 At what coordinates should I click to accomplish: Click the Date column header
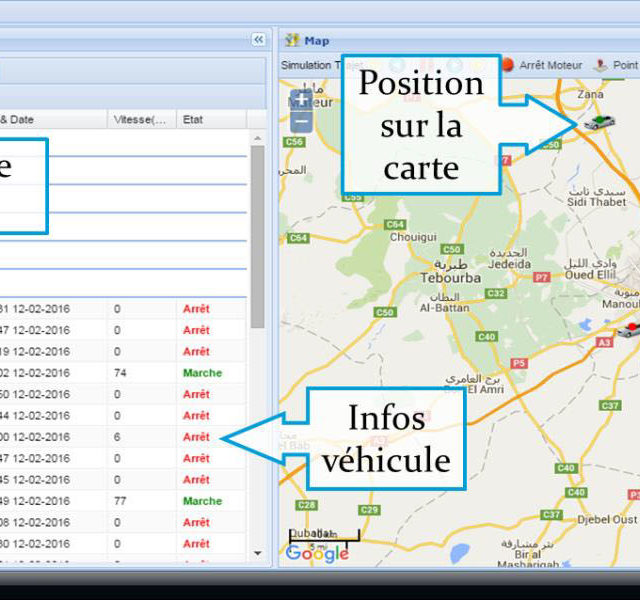(30, 119)
